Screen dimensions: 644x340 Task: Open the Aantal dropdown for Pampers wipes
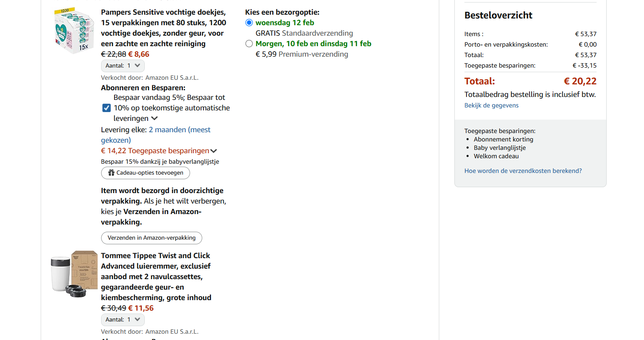point(123,66)
